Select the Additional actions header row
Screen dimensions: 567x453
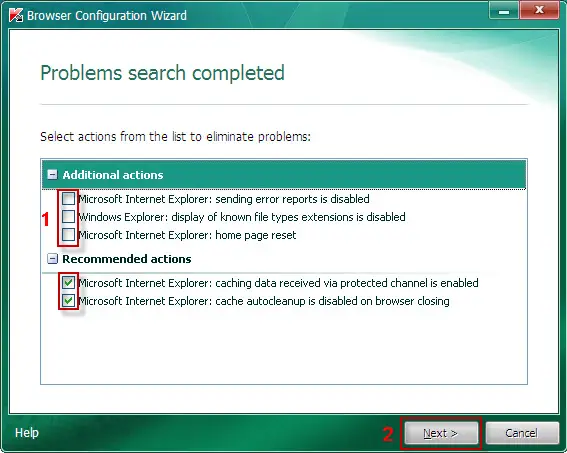(284, 175)
